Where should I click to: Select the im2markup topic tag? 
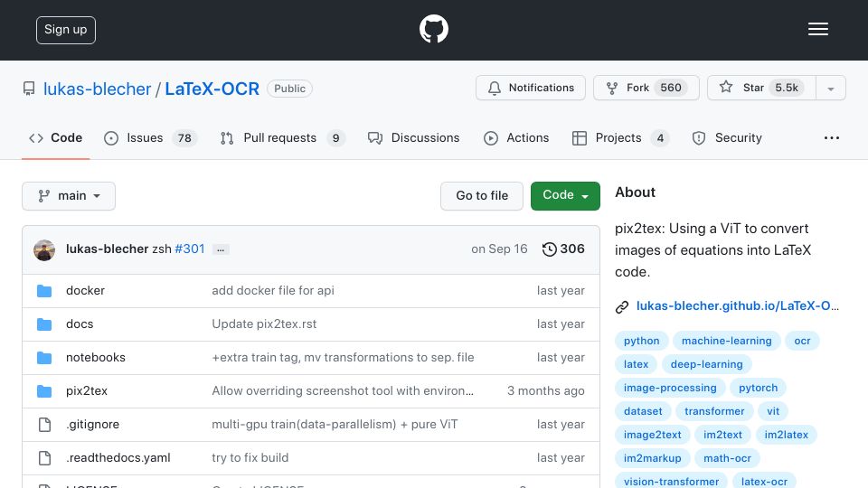(x=652, y=458)
